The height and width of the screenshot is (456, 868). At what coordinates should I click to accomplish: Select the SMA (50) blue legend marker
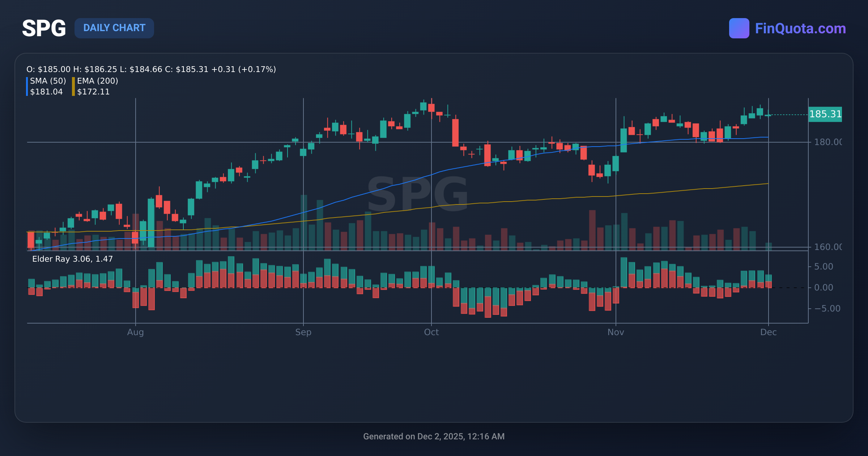point(27,86)
